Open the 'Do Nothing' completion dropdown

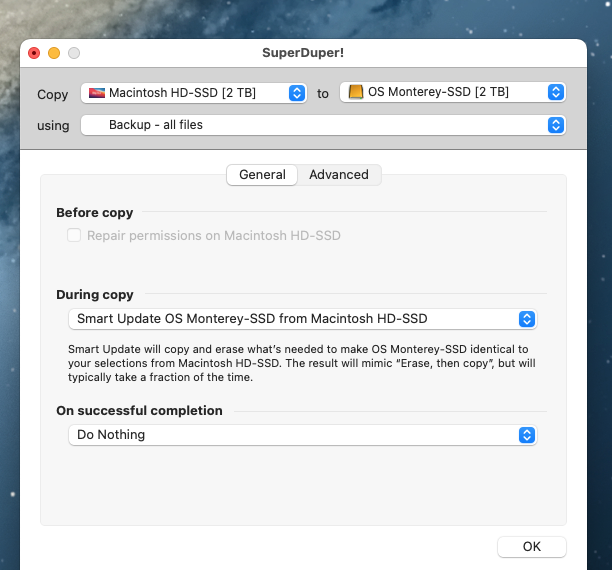click(x=302, y=435)
